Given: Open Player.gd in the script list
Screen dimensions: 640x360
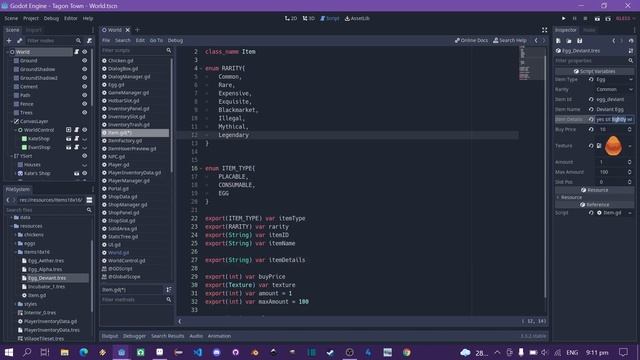Looking at the screenshot, I should (118, 165).
